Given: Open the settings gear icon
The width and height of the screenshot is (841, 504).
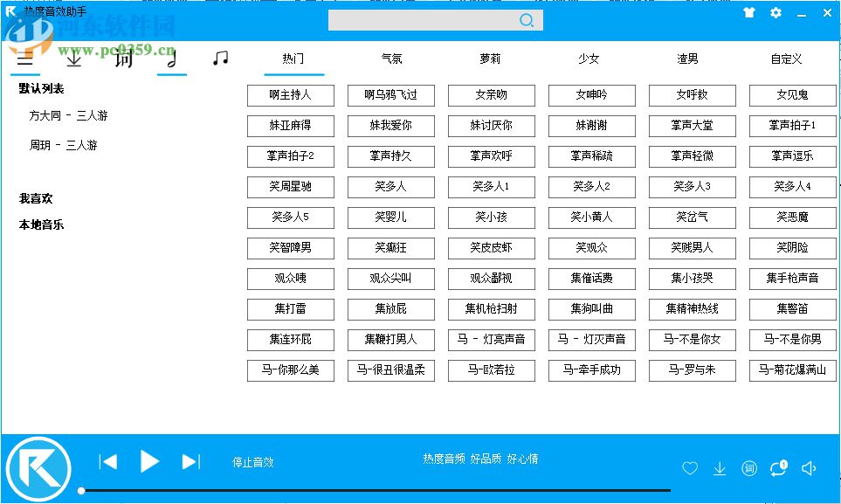Looking at the screenshot, I should tap(775, 13).
